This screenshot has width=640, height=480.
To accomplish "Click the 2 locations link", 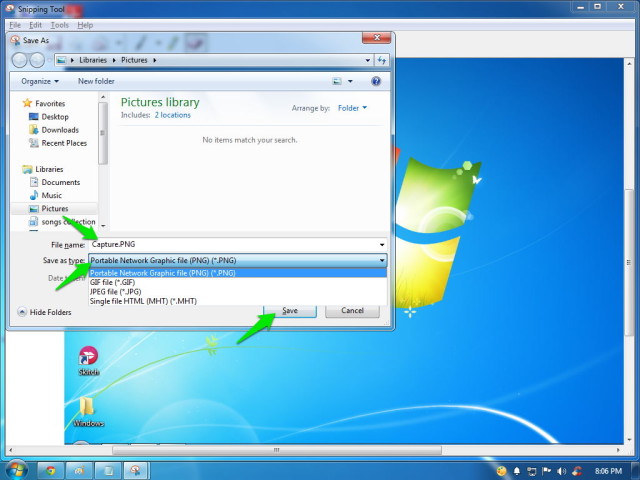I will point(172,115).
